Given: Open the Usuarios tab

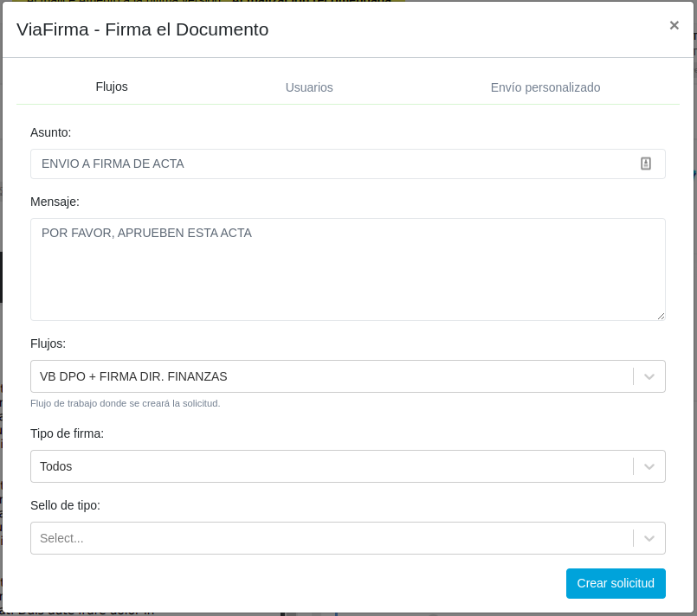Looking at the screenshot, I should click(309, 87).
